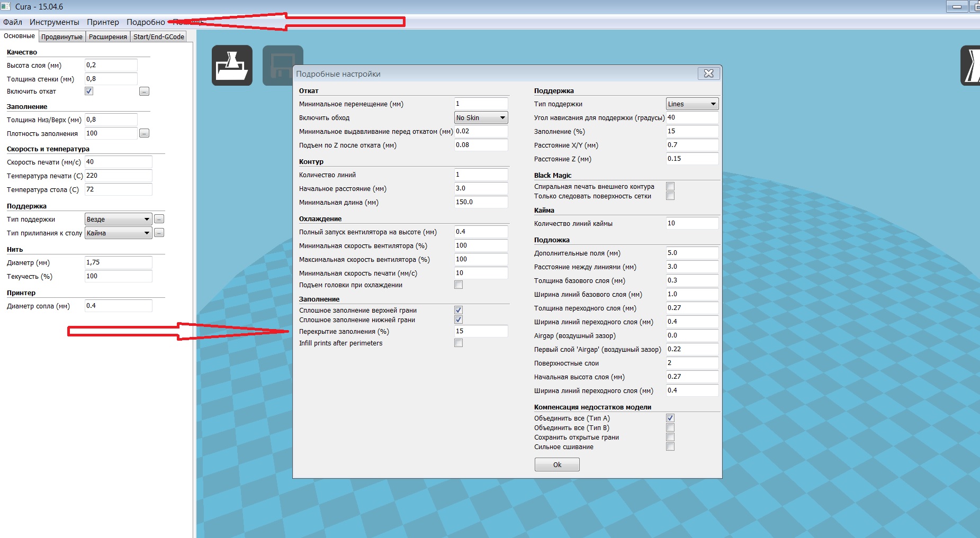Screen dimensions: 980x538
Task: Click Скорость печати input field
Action: tap(119, 162)
